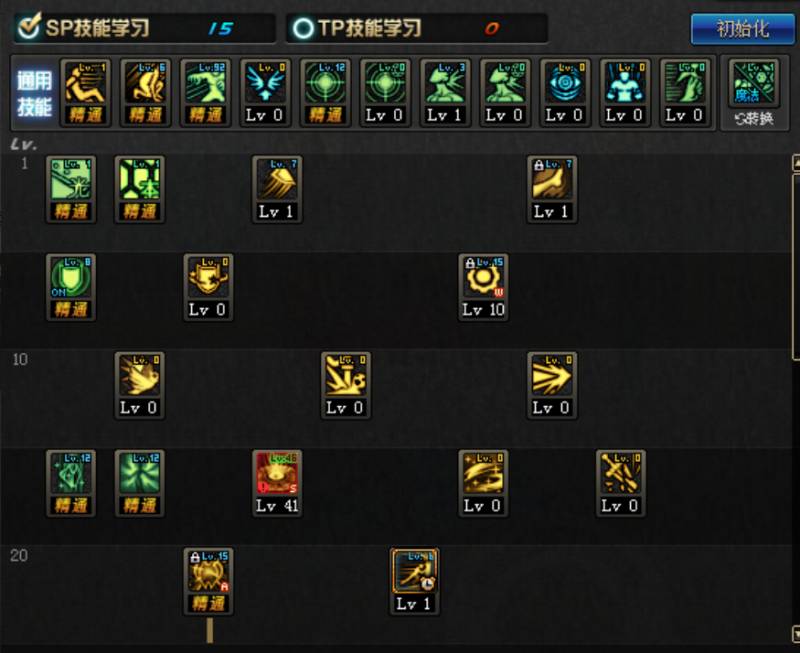Select the cyan muscular body skill icon
800x653 pixels.
pyautogui.click(x=625, y=92)
